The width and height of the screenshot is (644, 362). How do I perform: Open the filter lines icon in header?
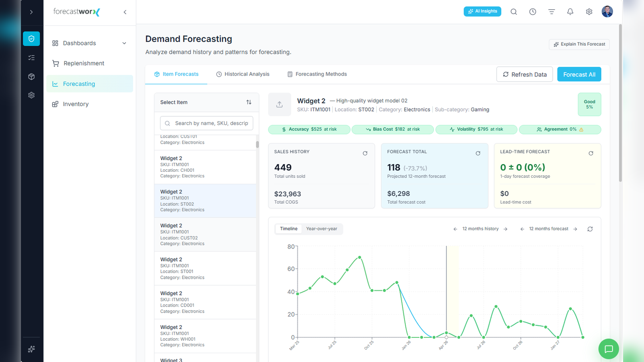click(x=551, y=12)
